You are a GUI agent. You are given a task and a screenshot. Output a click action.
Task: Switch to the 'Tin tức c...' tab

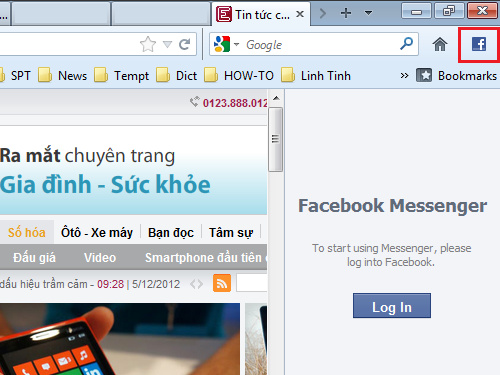[261, 14]
